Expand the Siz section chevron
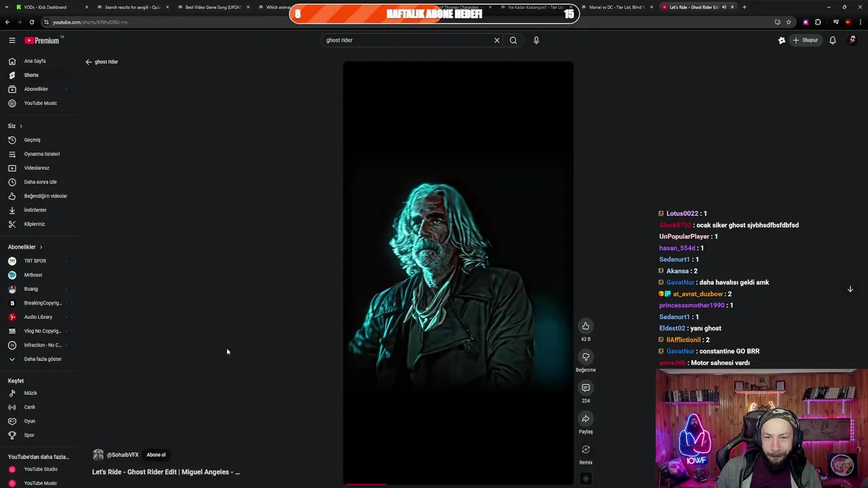868x488 pixels. (x=20, y=126)
